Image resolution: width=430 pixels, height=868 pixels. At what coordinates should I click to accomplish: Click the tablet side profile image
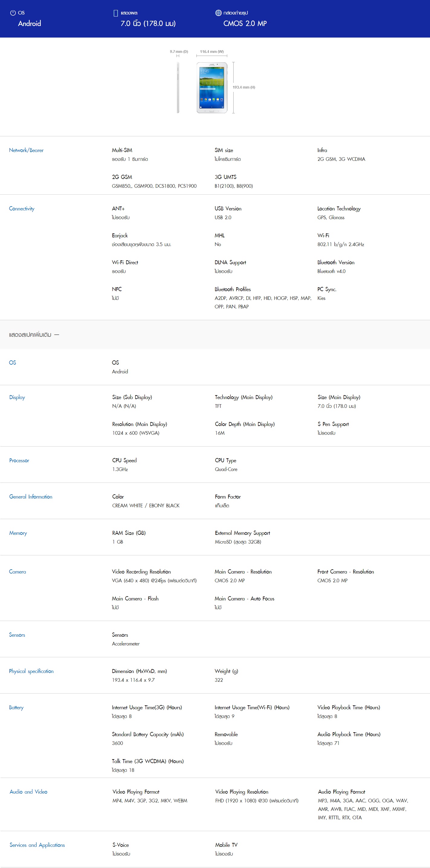(x=178, y=88)
